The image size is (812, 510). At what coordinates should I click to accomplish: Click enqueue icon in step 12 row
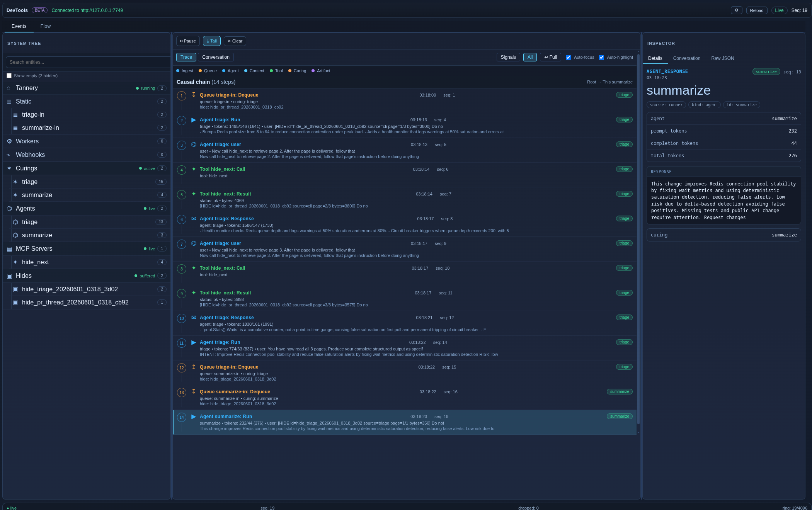194,367
